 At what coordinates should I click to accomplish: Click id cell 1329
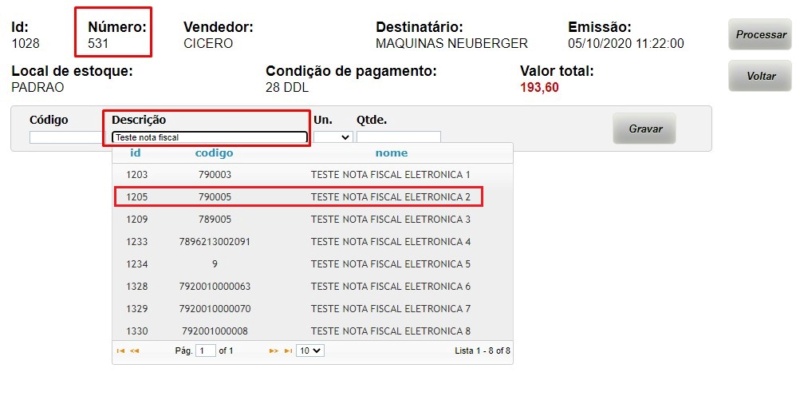(137, 309)
